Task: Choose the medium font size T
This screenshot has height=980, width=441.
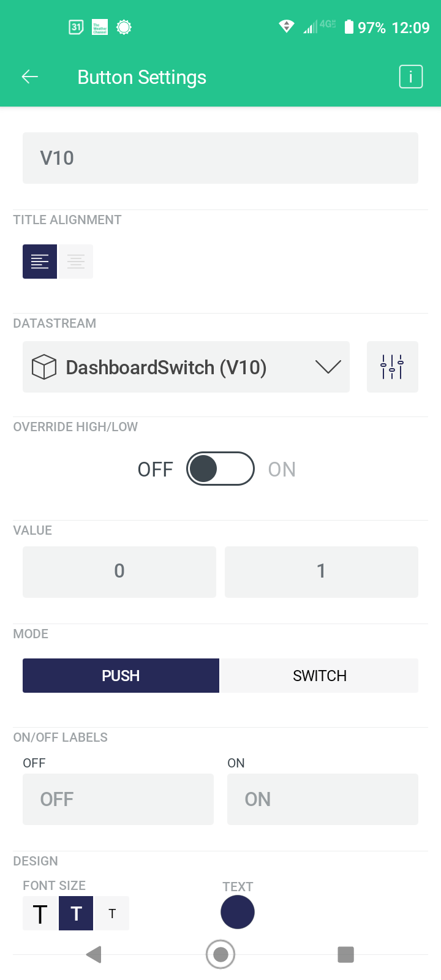Action: tap(76, 913)
